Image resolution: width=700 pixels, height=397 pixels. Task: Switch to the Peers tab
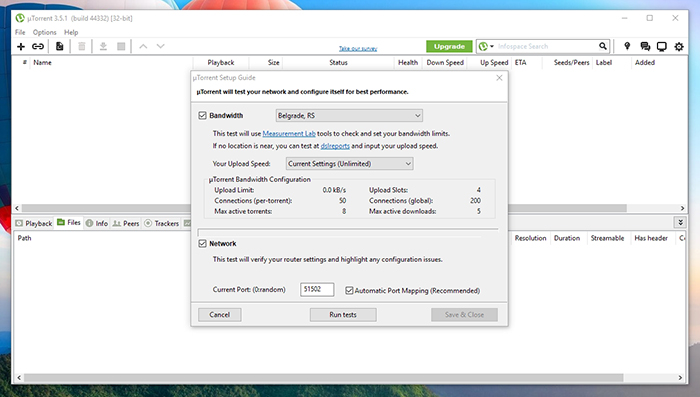point(126,223)
